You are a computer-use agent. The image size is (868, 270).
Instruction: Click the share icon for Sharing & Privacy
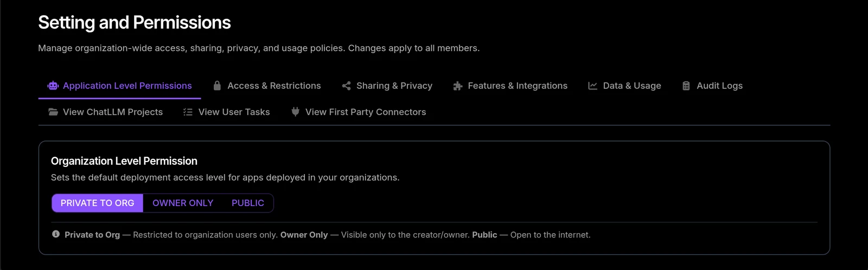tap(346, 86)
